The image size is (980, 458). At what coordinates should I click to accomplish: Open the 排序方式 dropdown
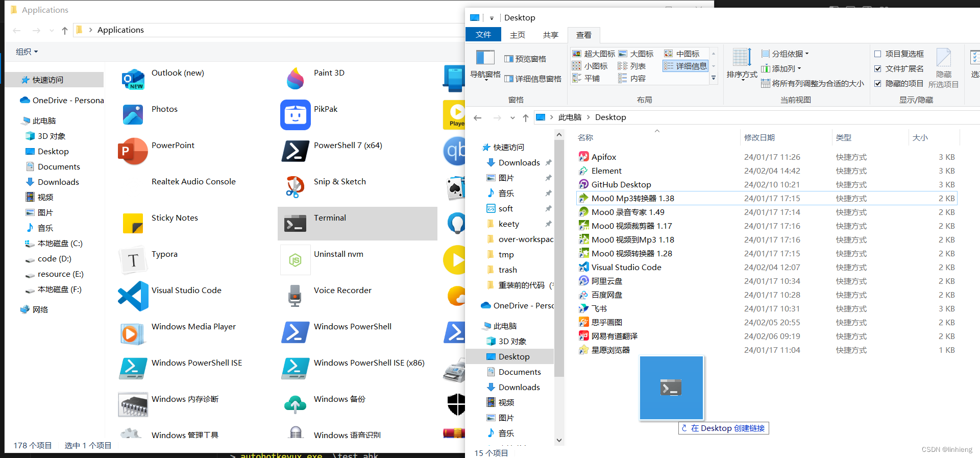point(742,64)
